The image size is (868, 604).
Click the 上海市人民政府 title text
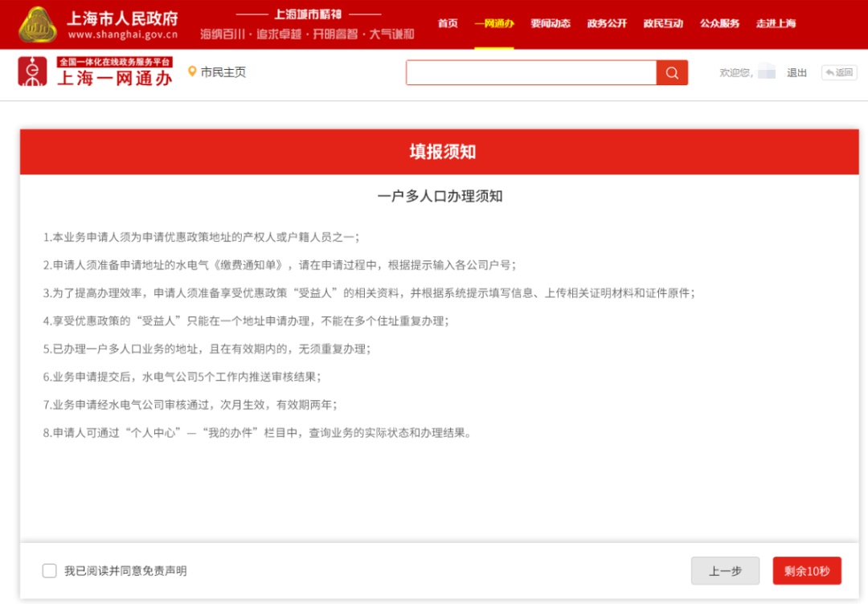pos(123,18)
